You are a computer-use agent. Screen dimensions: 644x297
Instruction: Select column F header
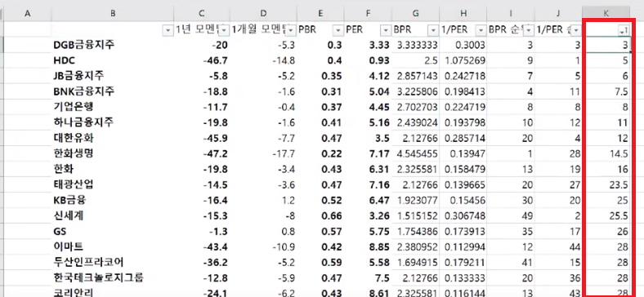[x=368, y=14]
